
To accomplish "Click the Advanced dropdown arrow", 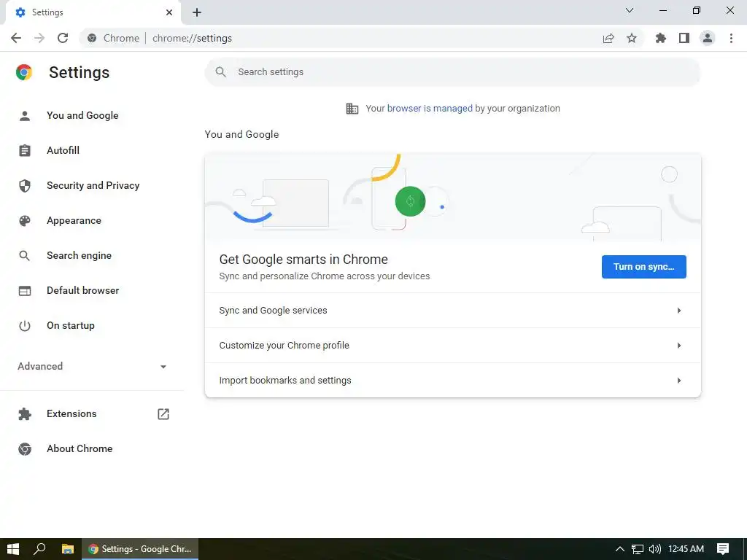I will point(163,367).
